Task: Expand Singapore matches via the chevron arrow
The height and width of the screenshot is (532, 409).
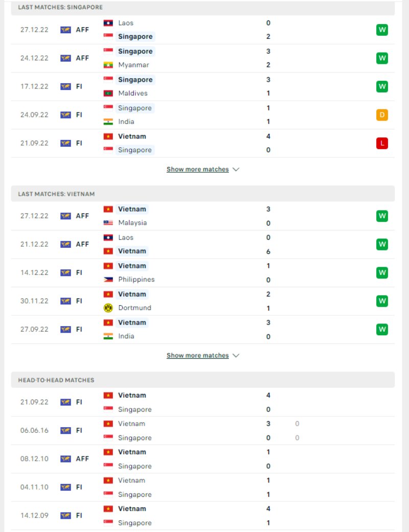Action: (x=236, y=169)
